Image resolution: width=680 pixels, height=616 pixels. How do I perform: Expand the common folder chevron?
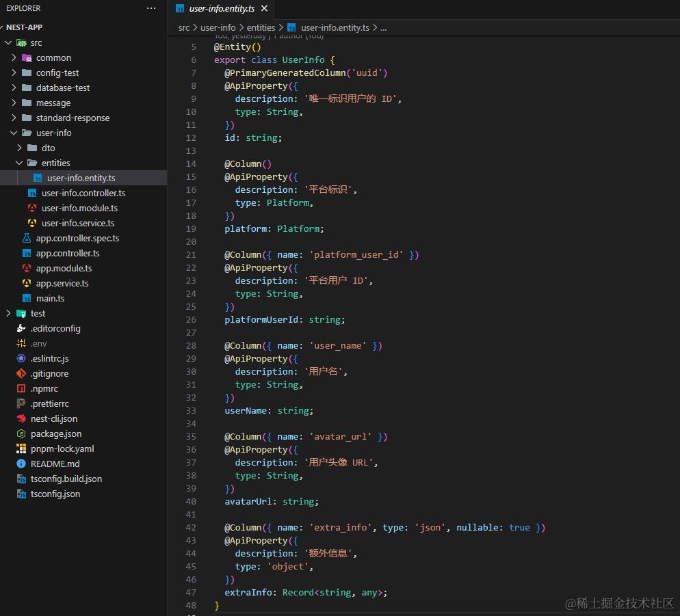[x=14, y=57]
